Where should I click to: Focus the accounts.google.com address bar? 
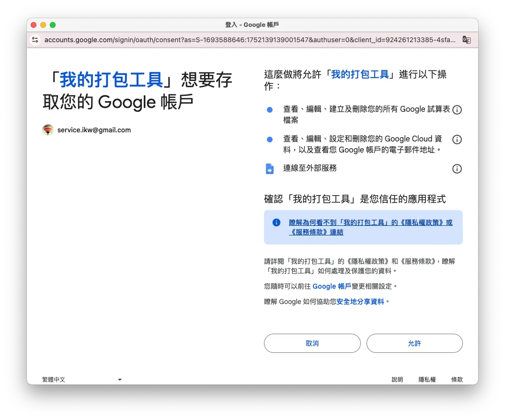(249, 40)
